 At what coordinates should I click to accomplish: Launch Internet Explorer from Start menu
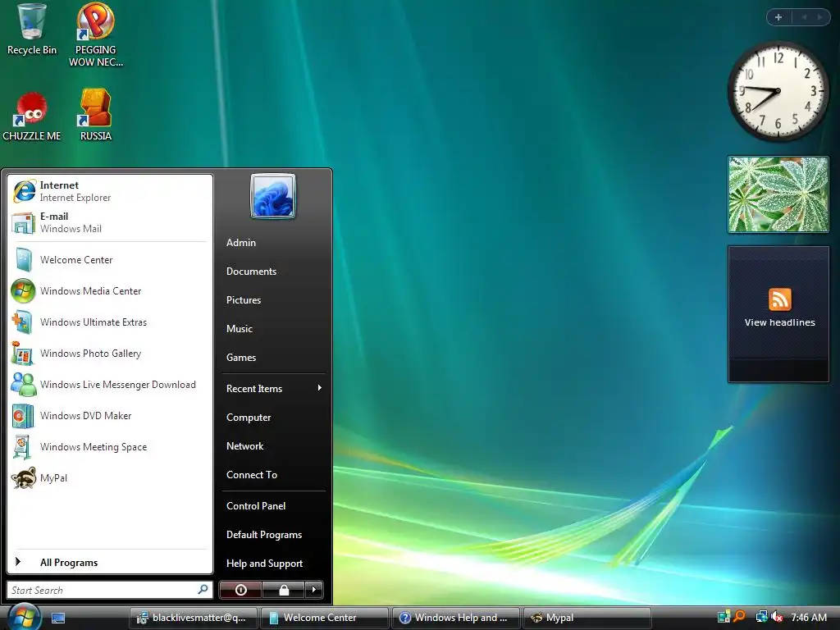point(109,191)
